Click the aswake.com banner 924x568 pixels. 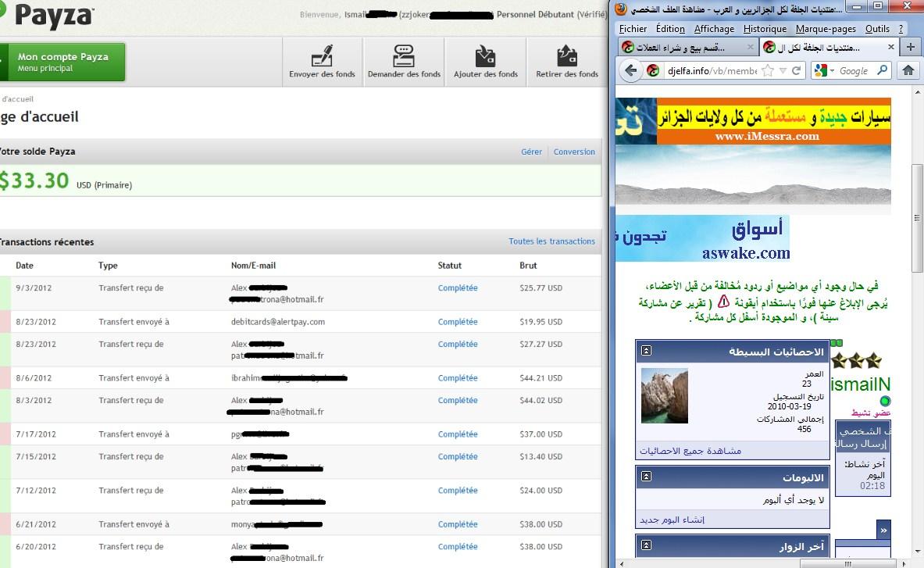click(702, 238)
